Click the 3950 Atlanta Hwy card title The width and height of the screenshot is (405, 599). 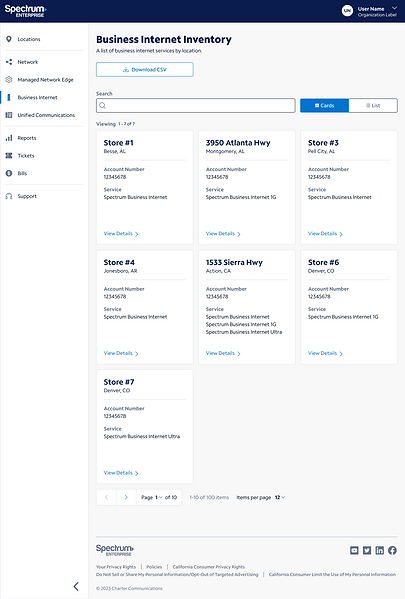click(238, 143)
